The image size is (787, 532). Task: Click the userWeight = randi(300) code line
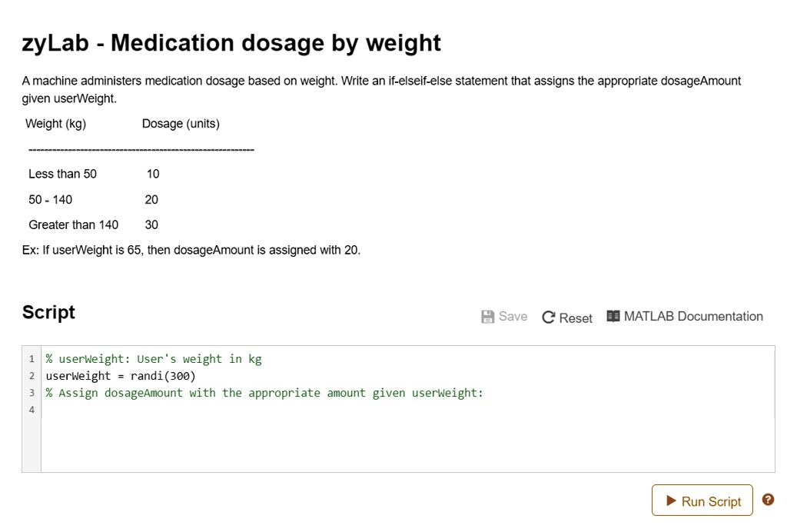coord(121,376)
